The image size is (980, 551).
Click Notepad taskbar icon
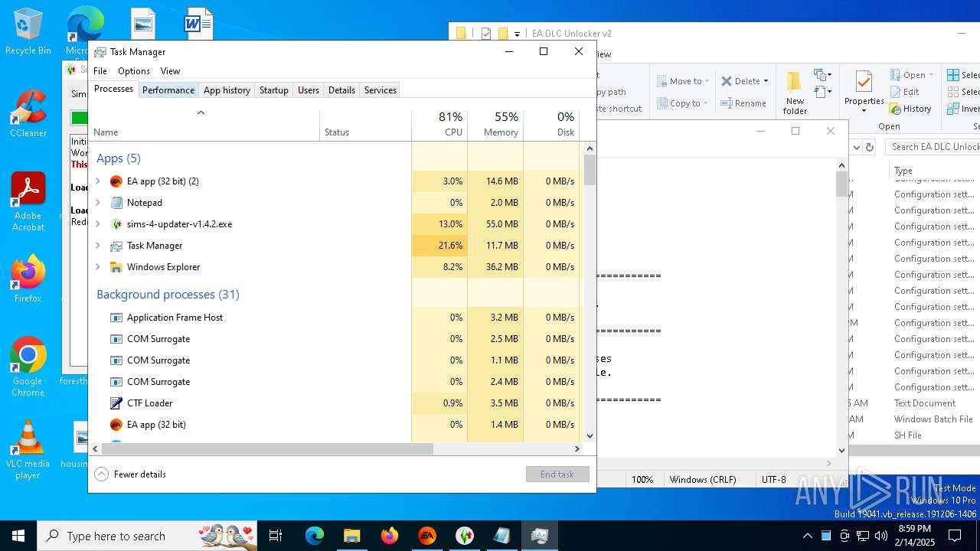(x=501, y=536)
